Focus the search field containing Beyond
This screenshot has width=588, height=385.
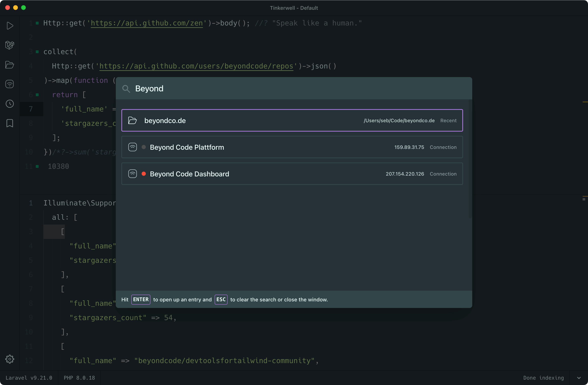tap(294, 89)
